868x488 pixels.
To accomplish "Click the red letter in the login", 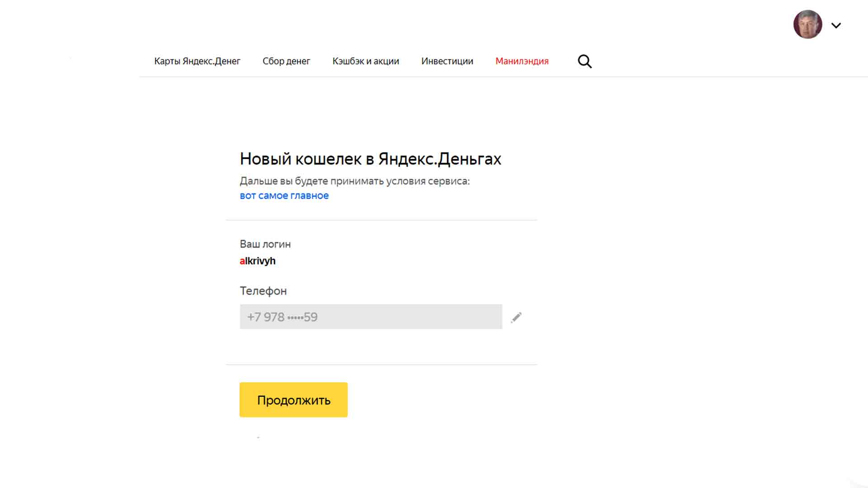I will [242, 261].
